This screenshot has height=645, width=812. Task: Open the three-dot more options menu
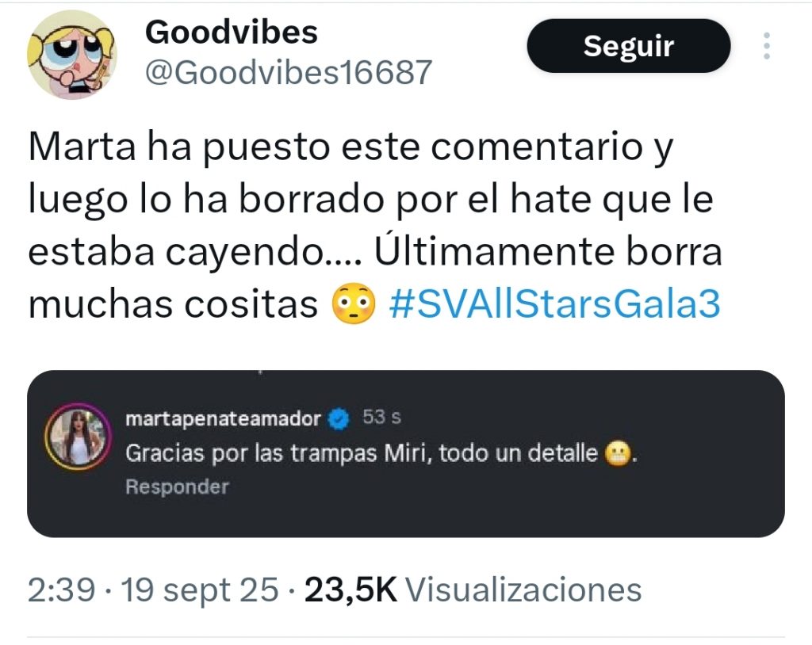tap(767, 45)
